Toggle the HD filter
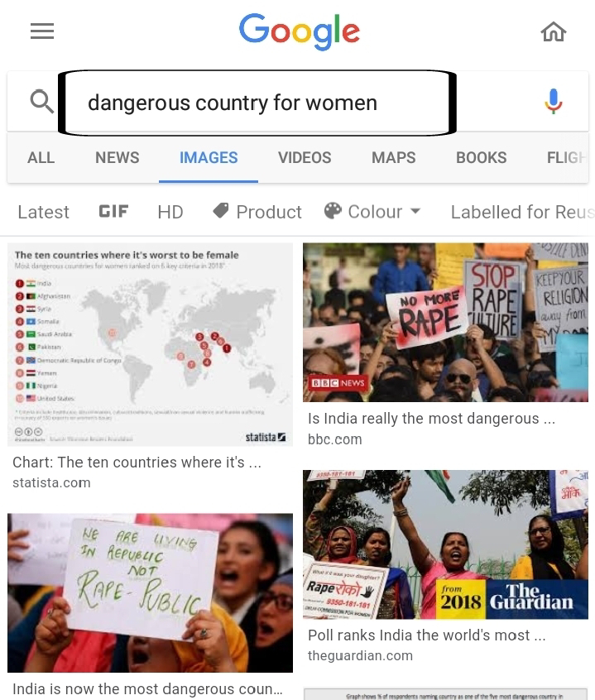Image resolution: width=595 pixels, height=700 pixels. click(170, 212)
